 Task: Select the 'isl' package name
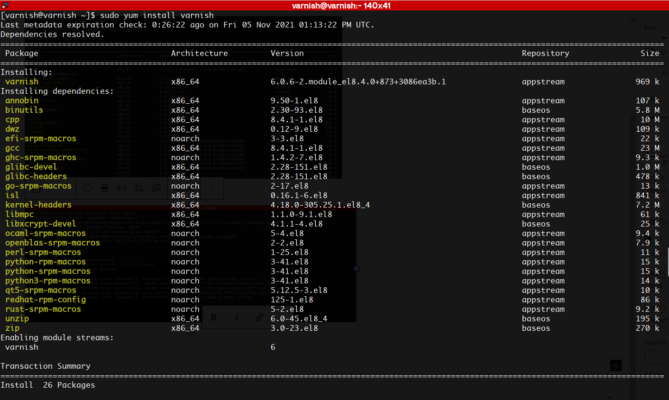point(12,195)
